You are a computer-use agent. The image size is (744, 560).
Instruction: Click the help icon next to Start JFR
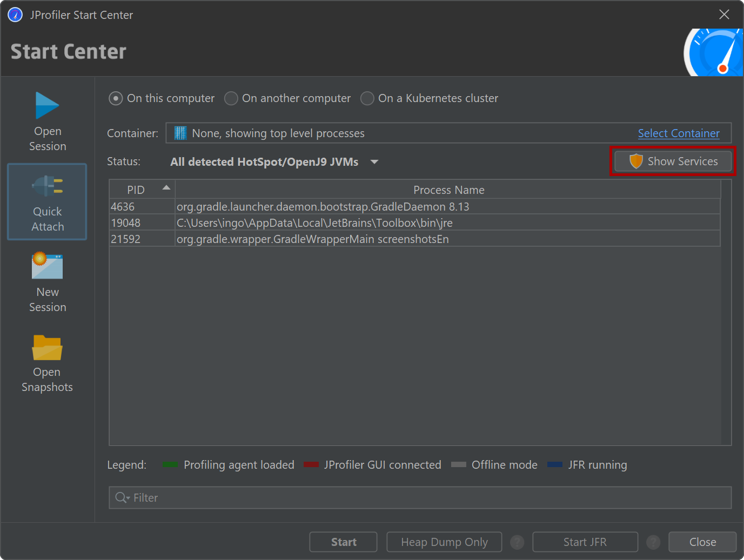point(653,542)
